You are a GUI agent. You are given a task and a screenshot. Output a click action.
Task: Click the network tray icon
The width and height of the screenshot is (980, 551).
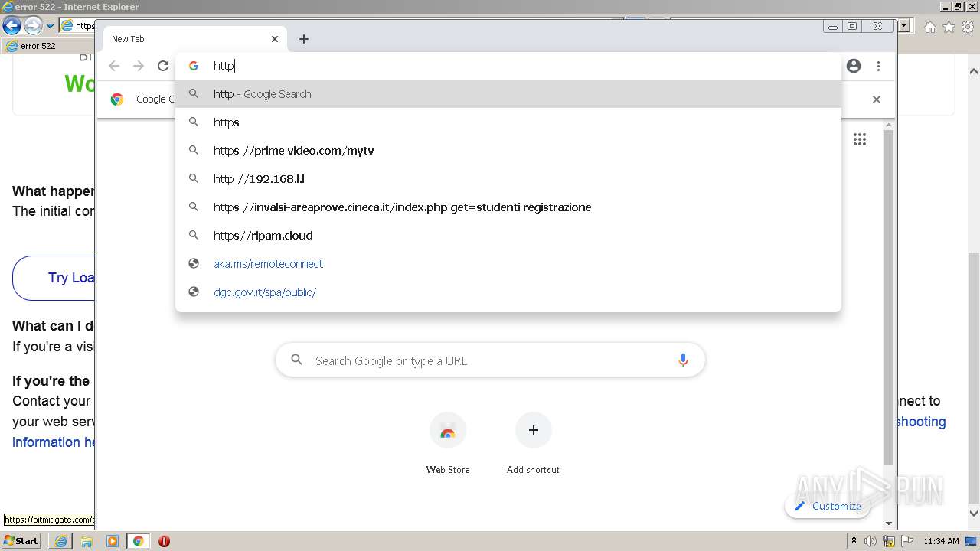tap(889, 541)
